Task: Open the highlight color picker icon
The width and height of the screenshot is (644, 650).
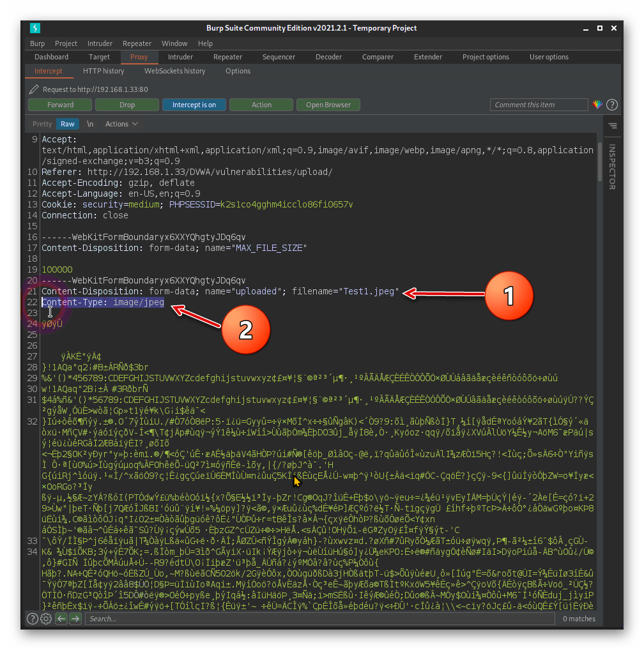Action: pyautogui.click(x=597, y=105)
